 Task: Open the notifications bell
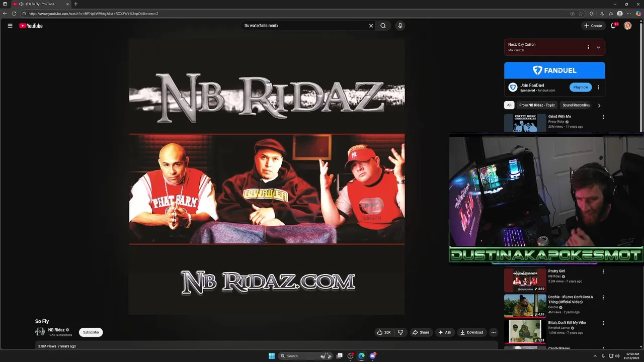[x=613, y=26]
